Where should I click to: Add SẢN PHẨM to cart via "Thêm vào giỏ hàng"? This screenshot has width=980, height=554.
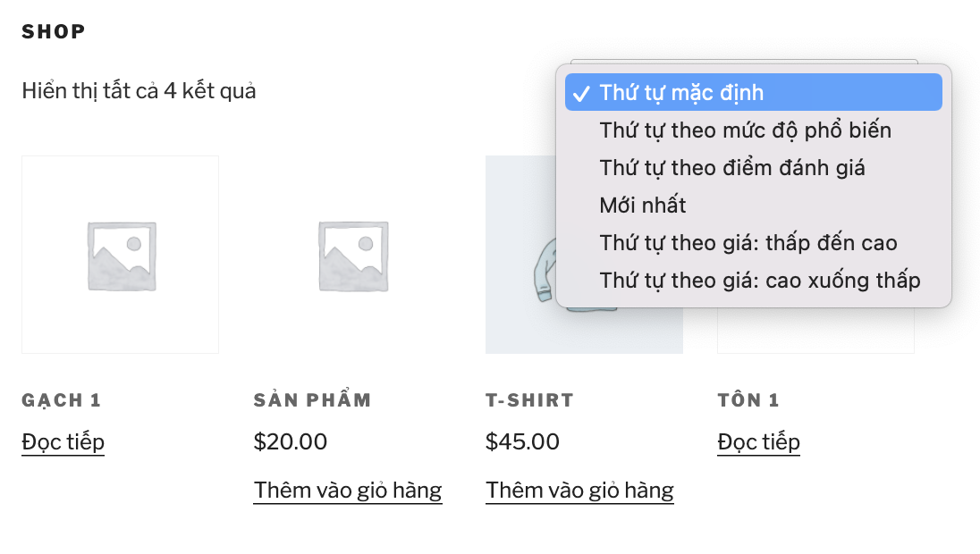coord(348,490)
